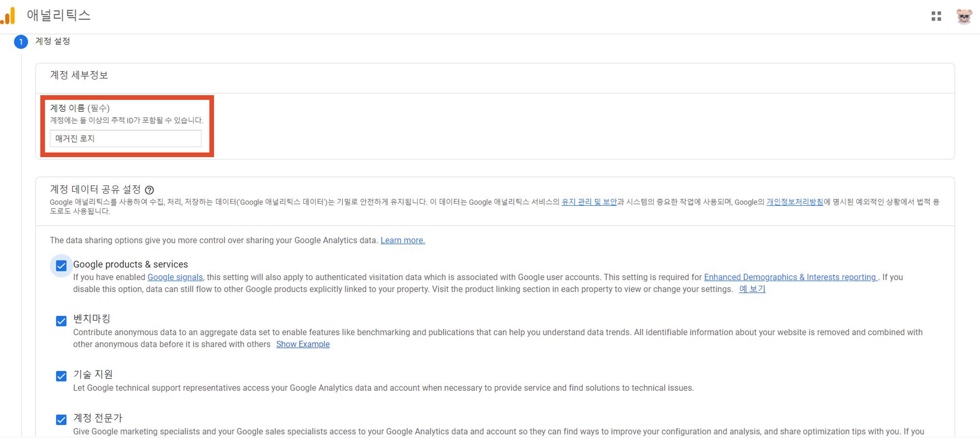Click the Analytics logo icon
The image size is (980, 438).
pyautogui.click(x=8, y=16)
